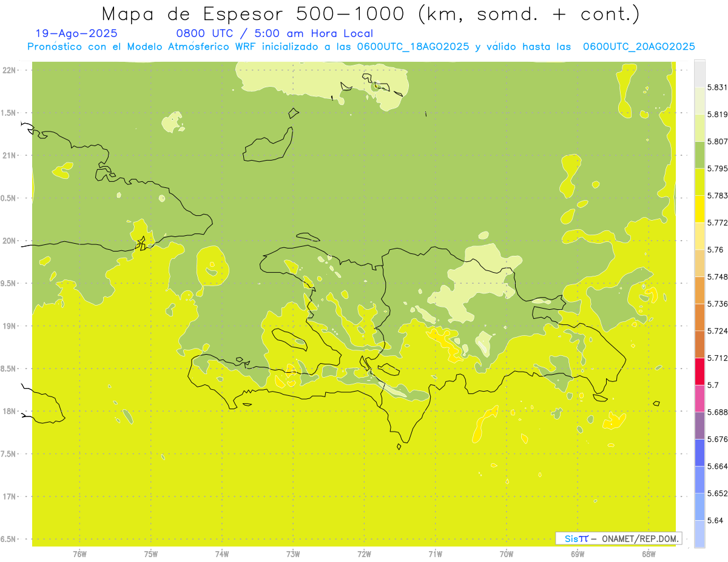Image resolution: width=728 pixels, height=562 pixels.
Task: Click the latitude axis label 20N
Action: pos(9,241)
